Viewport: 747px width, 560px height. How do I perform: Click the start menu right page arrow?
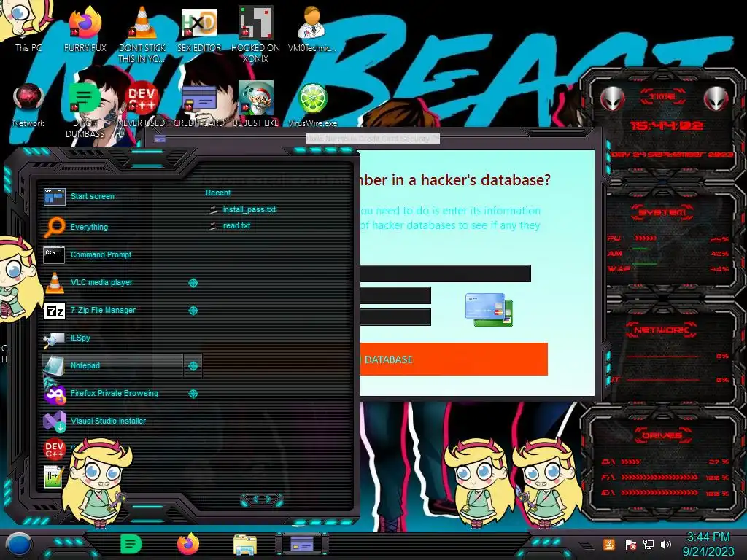click(x=268, y=499)
